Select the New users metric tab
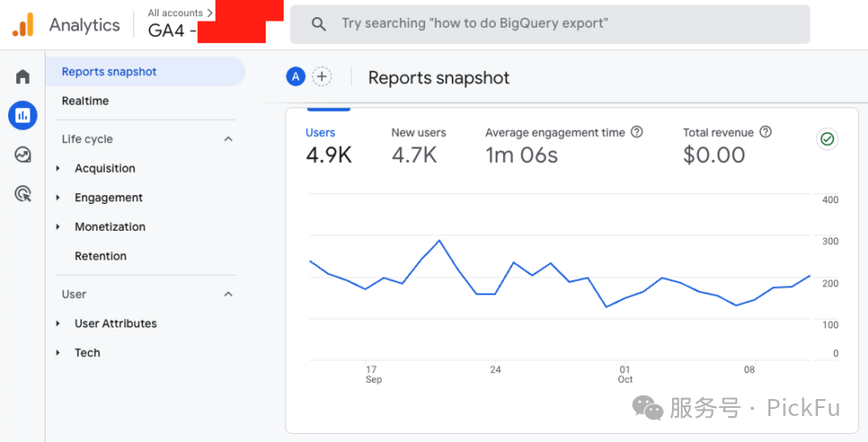 pyautogui.click(x=418, y=145)
